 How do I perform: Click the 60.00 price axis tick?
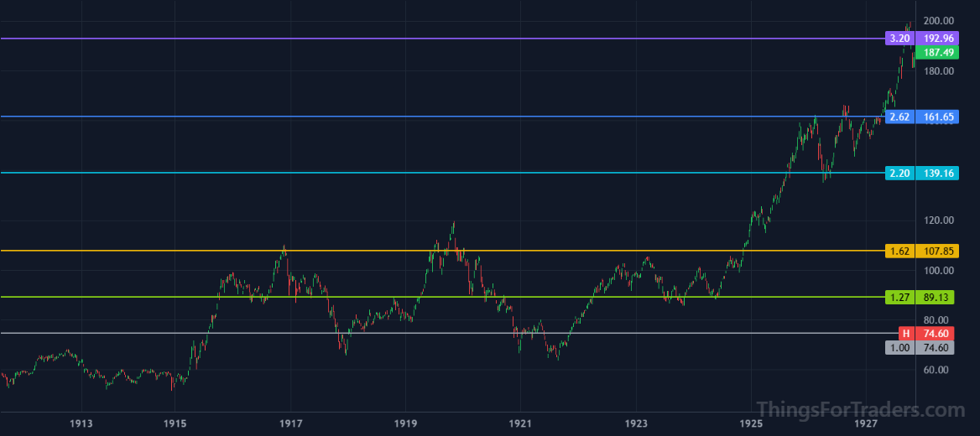pos(938,370)
